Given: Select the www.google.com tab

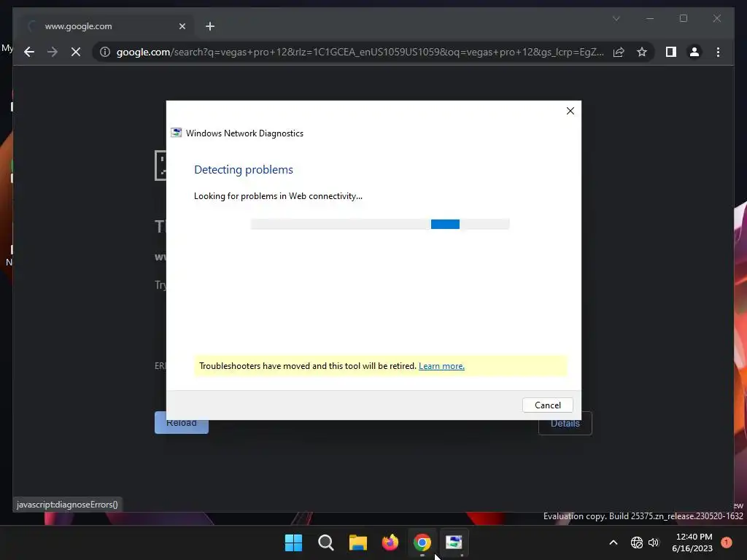Looking at the screenshot, I should (107, 26).
